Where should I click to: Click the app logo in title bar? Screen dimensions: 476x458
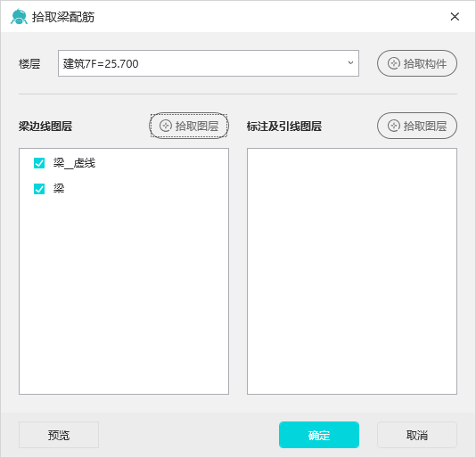[19, 17]
